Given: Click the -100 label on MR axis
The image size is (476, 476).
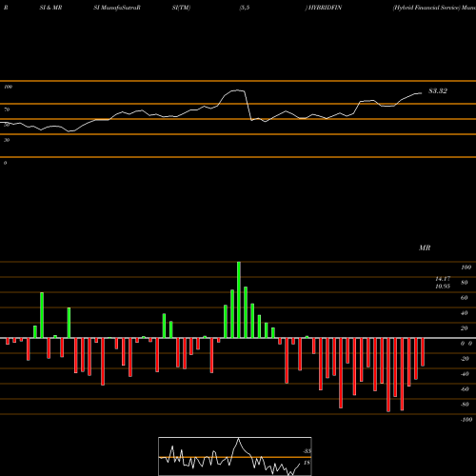Looking at the screenshot, I should tap(466, 420).
